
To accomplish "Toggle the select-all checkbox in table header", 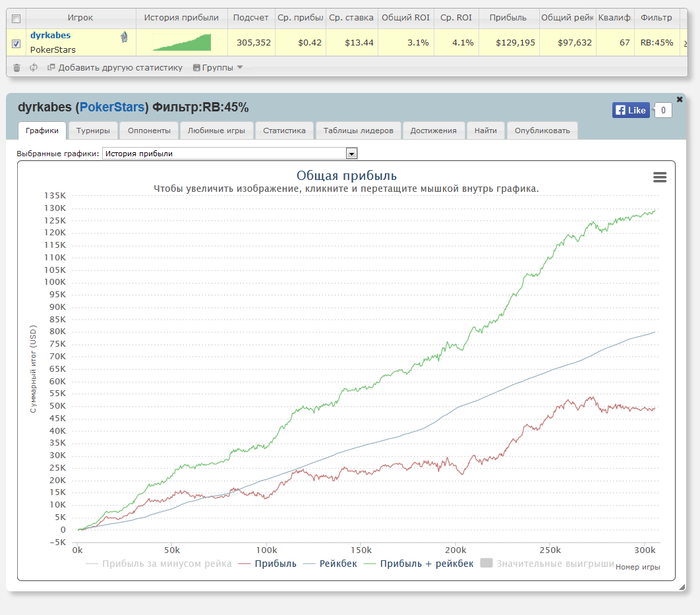I will click(x=16, y=18).
